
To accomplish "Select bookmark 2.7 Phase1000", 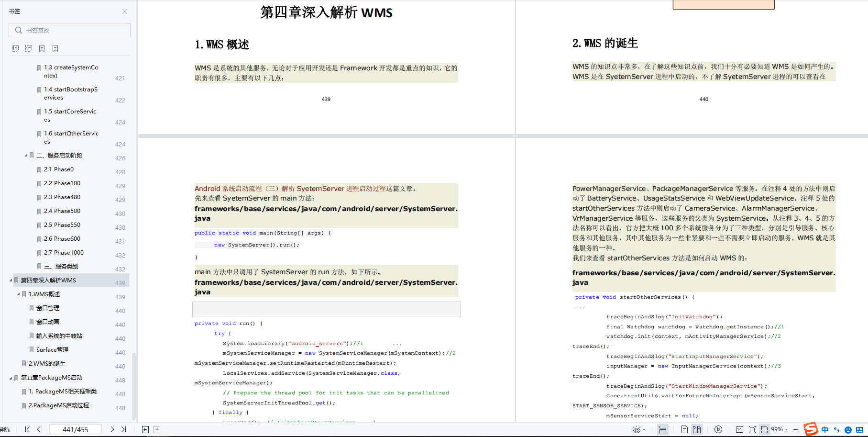I will [x=64, y=253].
